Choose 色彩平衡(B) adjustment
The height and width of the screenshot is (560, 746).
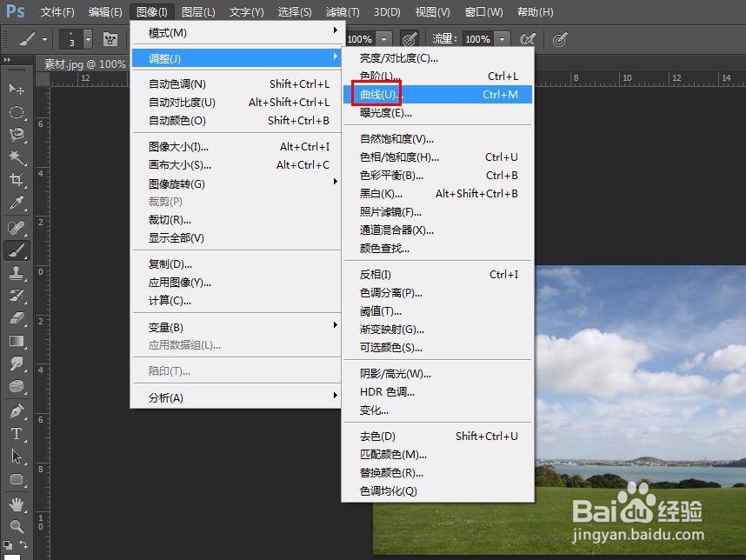click(x=436, y=176)
